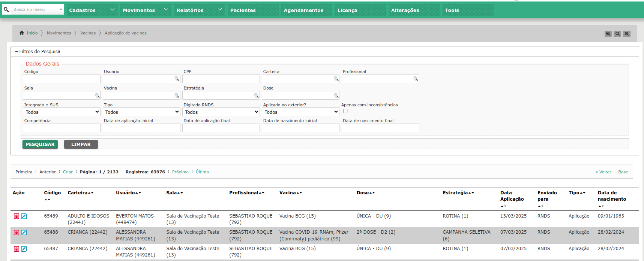Focus the Competência input field
The image size is (644, 261).
(x=62, y=128)
